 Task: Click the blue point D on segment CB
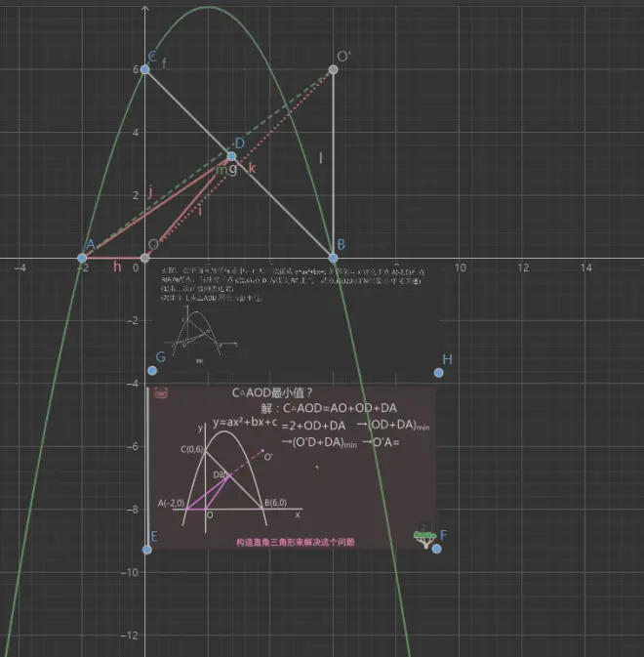tap(231, 156)
